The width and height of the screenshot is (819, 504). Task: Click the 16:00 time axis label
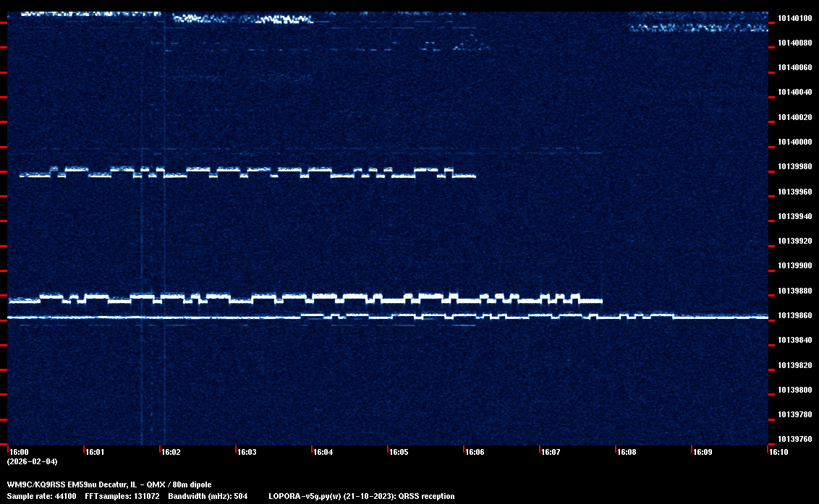[18, 453]
